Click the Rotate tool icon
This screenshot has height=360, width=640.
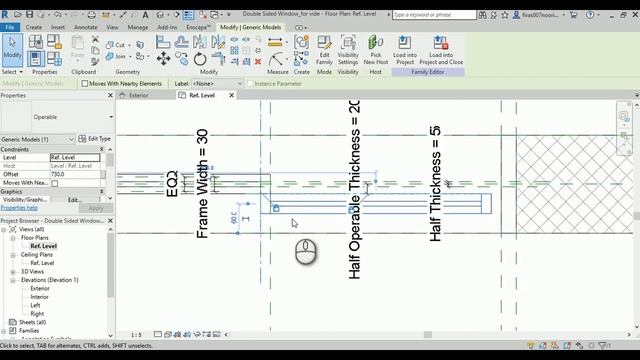(200, 59)
